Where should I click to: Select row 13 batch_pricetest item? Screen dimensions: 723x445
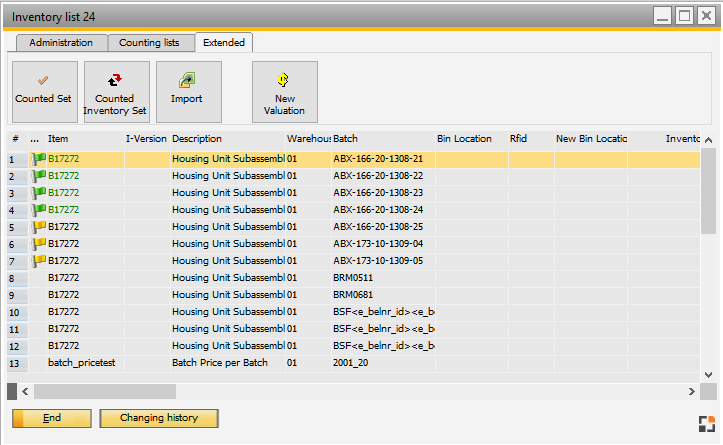(82, 363)
